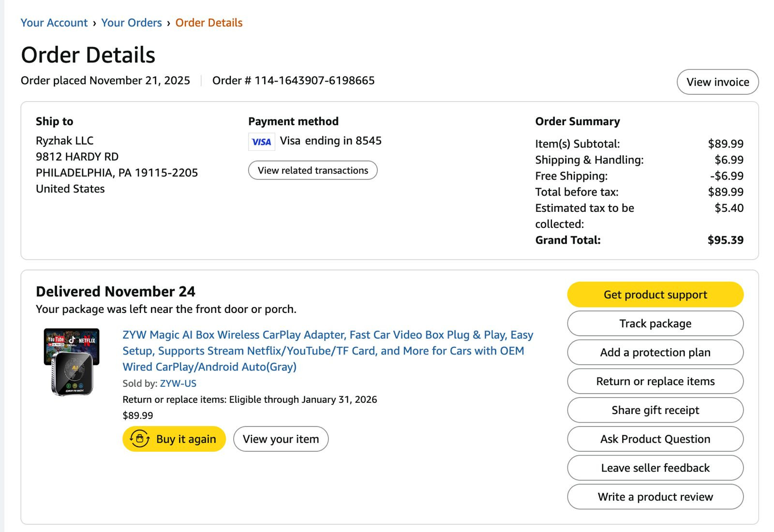The image size is (774, 532).
Task: Select Add a protection plan
Action: 655,353
